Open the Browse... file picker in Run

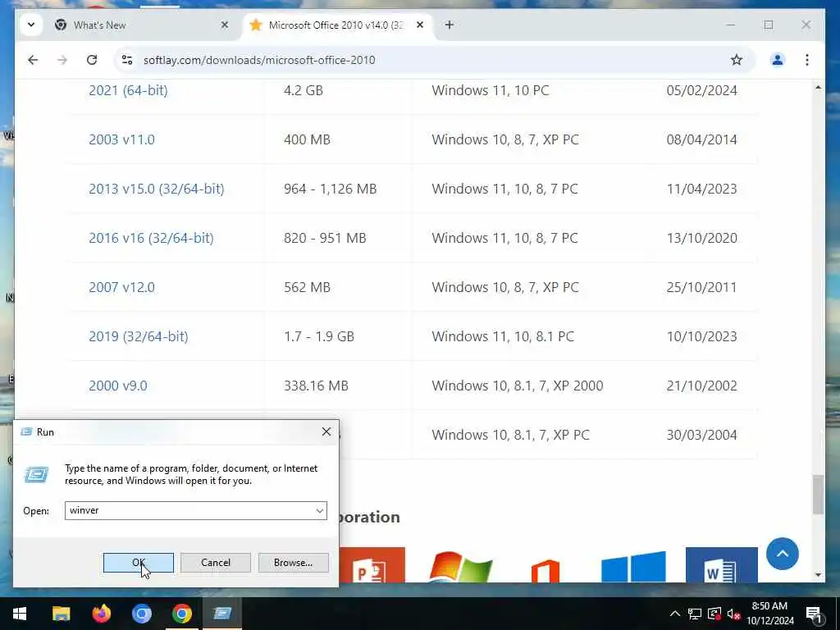pyautogui.click(x=293, y=563)
